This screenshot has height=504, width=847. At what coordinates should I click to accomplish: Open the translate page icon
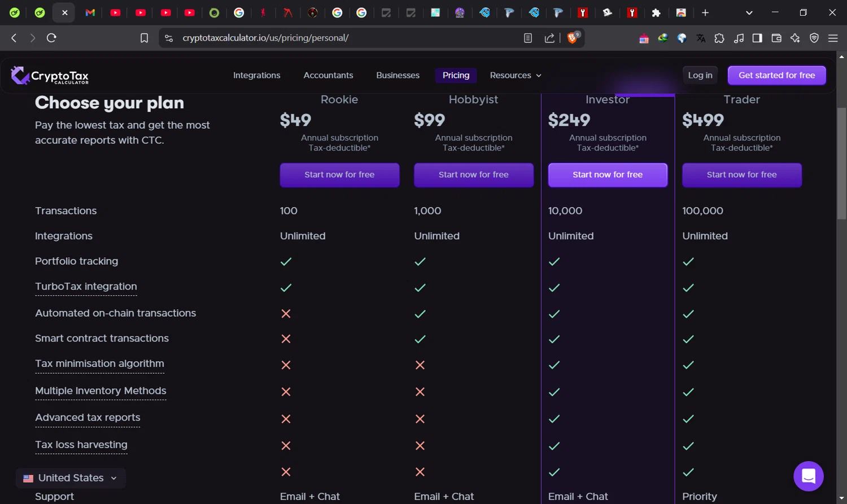(x=701, y=38)
